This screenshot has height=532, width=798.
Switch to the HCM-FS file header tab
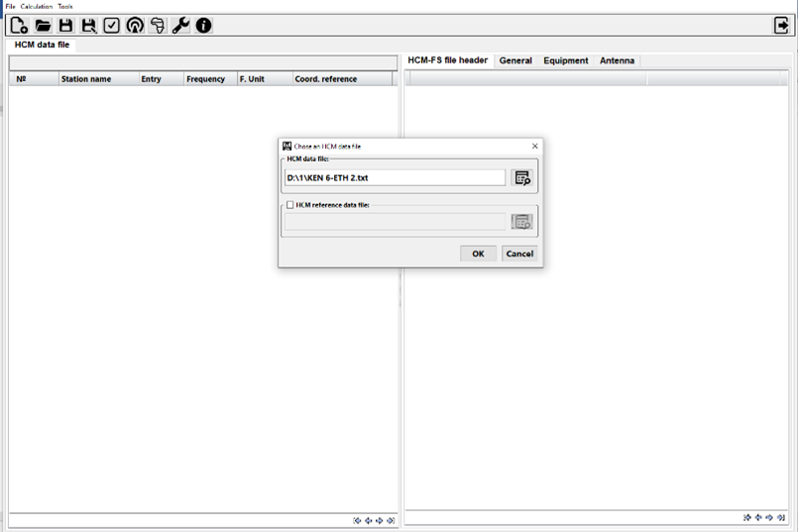click(x=448, y=60)
